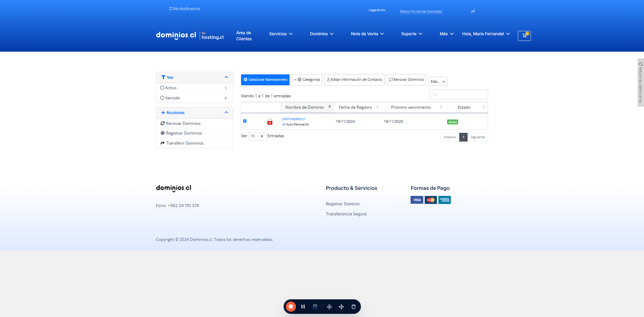Click the Visa payment logo

click(x=417, y=200)
